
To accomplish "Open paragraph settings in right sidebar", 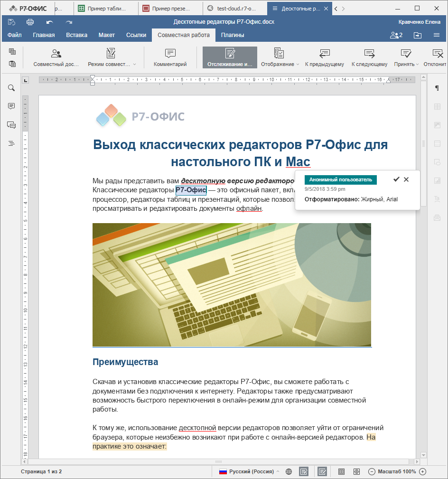I will tap(437, 88).
